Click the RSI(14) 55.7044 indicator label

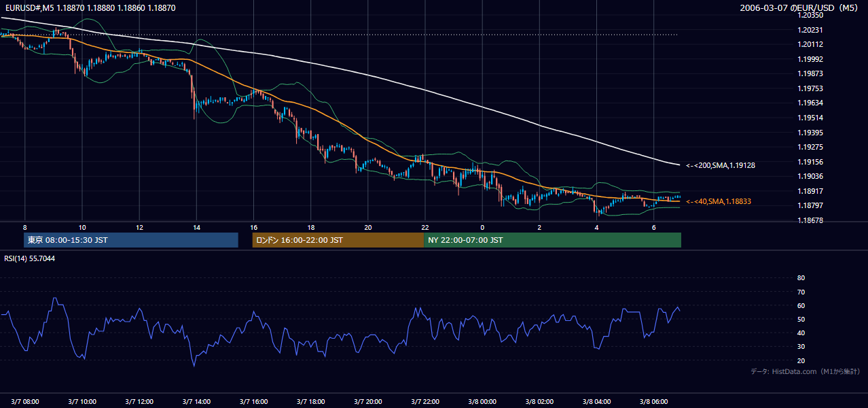[x=29, y=258]
